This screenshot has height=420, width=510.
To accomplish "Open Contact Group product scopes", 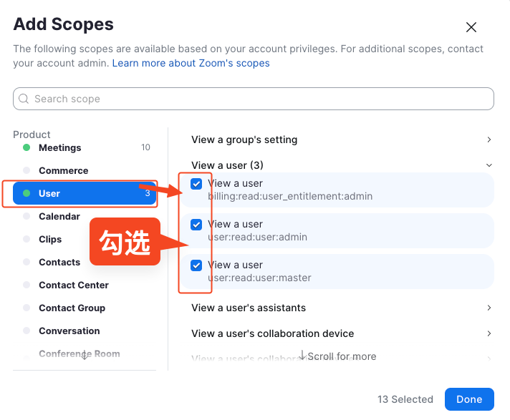I will (72, 308).
